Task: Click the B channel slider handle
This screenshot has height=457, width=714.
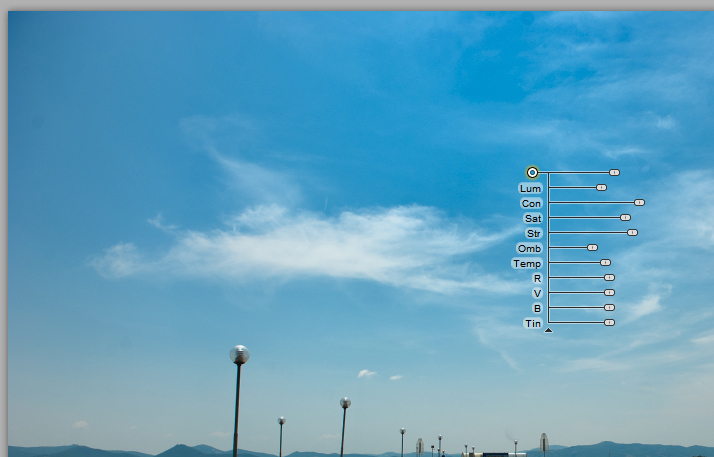Action: [x=609, y=308]
